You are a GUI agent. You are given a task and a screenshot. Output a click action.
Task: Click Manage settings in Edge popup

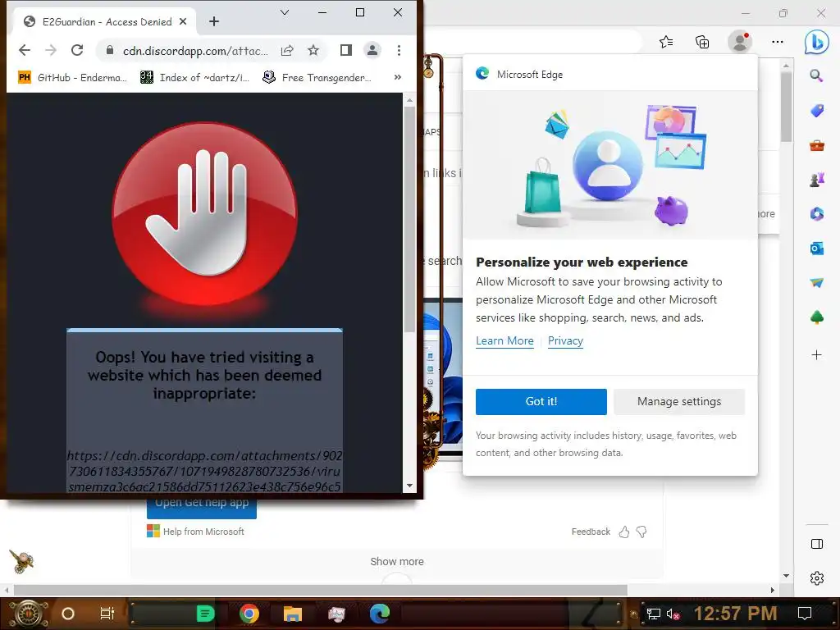(679, 402)
